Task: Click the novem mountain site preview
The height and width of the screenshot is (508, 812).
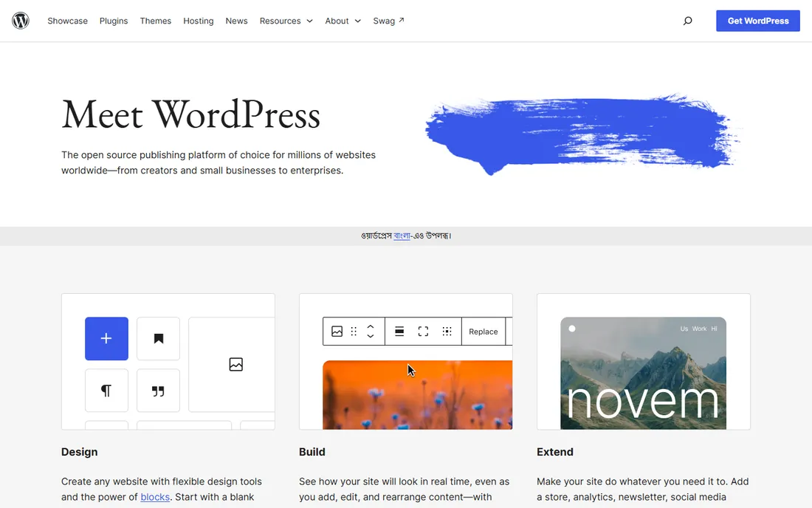Action: [x=643, y=373]
